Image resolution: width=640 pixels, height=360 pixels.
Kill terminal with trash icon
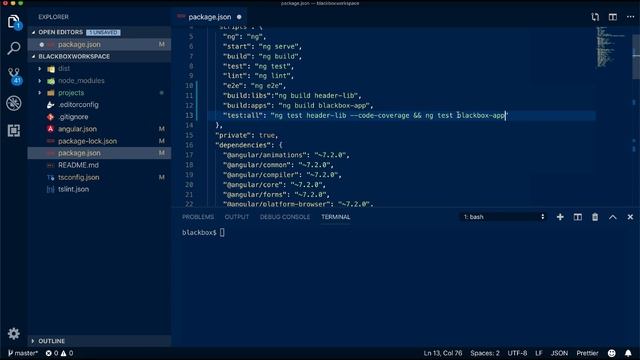595,217
